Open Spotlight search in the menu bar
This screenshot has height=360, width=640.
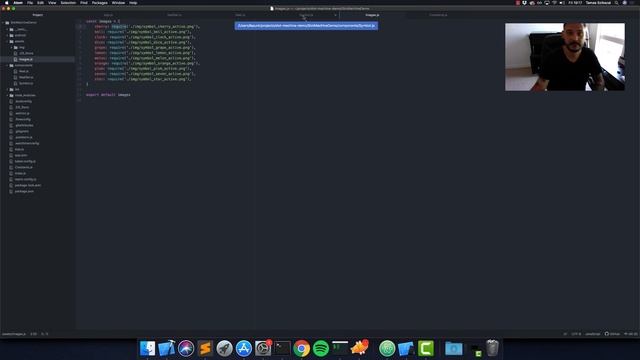(x=616, y=3)
